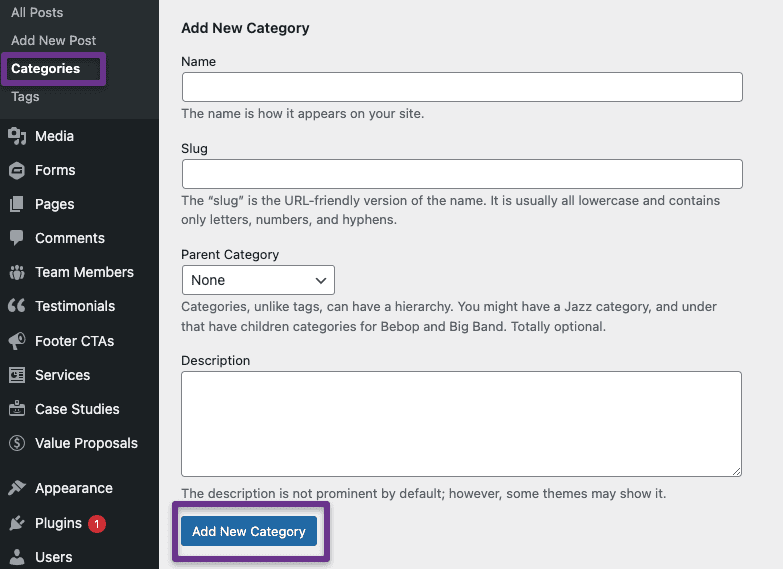Screen dimensions: 783x569
Task: Click the Plugins plug icon
Action: (x=16, y=523)
